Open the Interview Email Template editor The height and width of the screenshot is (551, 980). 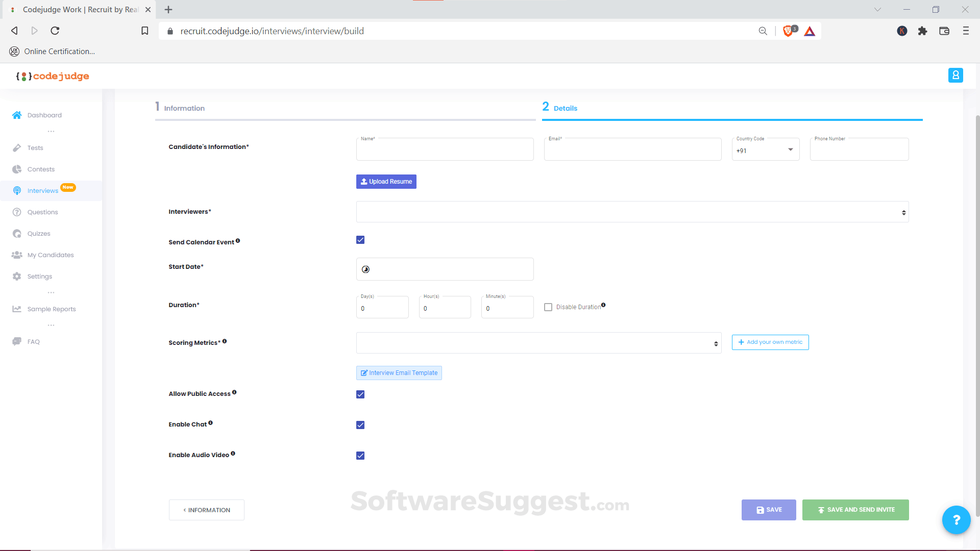click(x=399, y=372)
